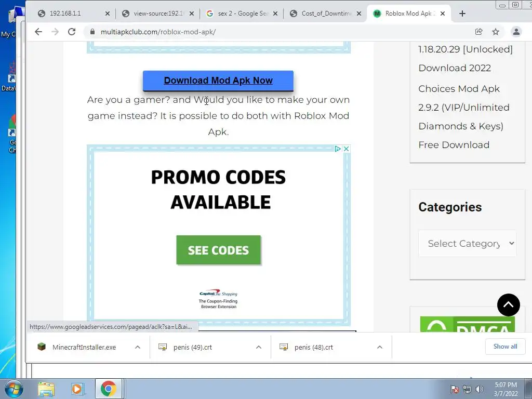
Task: Open Windows Explorer from taskbar
Action: pos(46,389)
